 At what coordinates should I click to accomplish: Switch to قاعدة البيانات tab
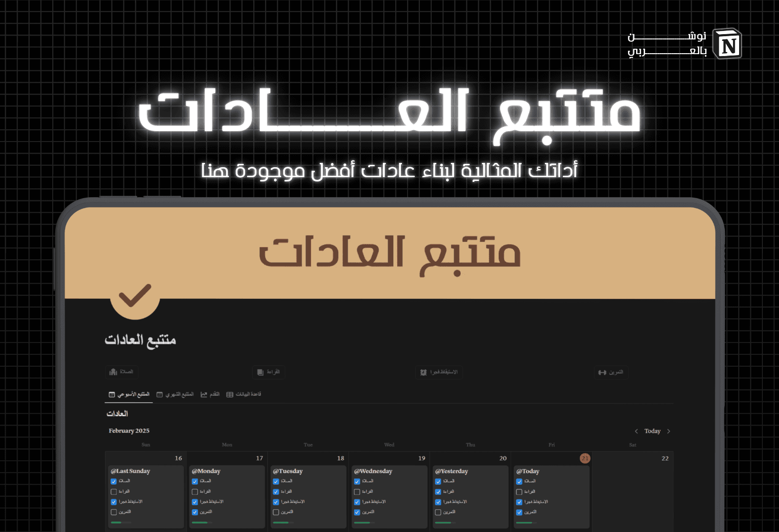tap(244, 394)
